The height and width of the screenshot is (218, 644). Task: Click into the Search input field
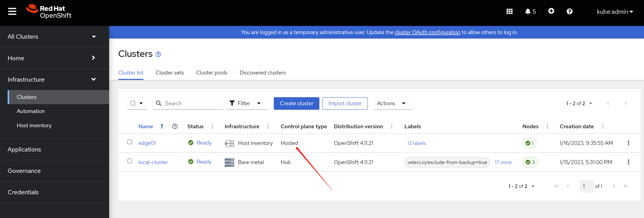(x=193, y=103)
